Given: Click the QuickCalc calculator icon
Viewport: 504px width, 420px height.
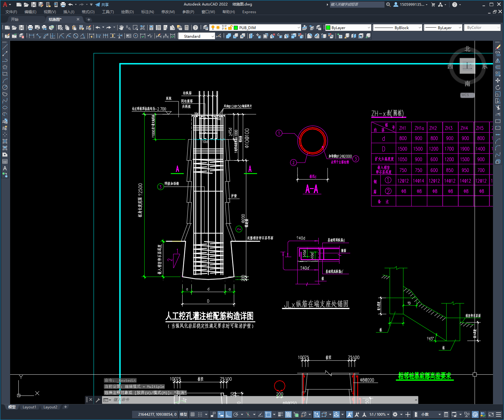Looking at the screenshot, I should click(187, 28).
